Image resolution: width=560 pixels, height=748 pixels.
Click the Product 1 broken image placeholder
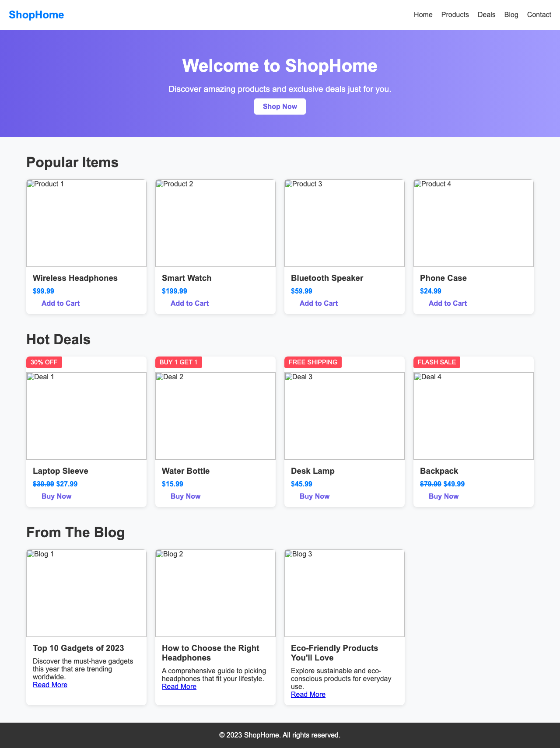[x=86, y=223]
